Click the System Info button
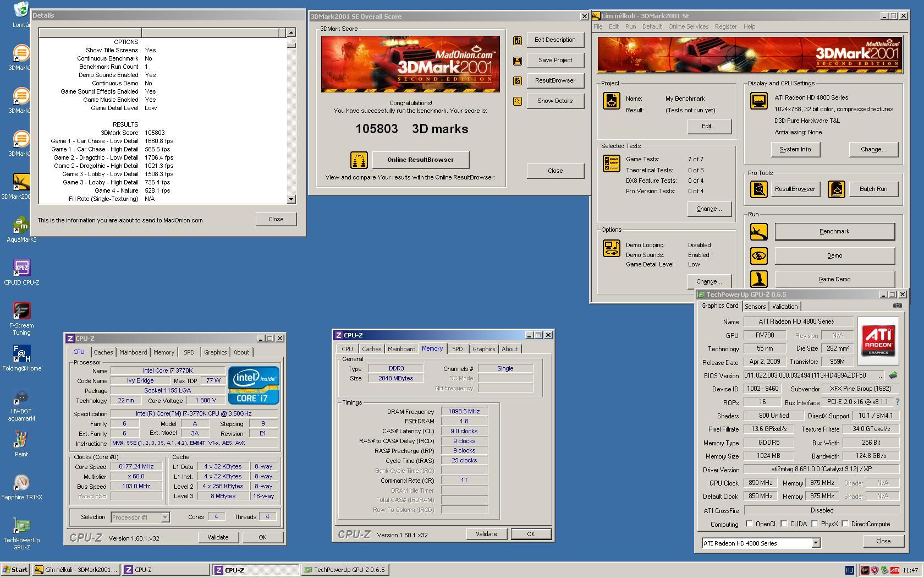The image size is (924, 578). tap(795, 150)
